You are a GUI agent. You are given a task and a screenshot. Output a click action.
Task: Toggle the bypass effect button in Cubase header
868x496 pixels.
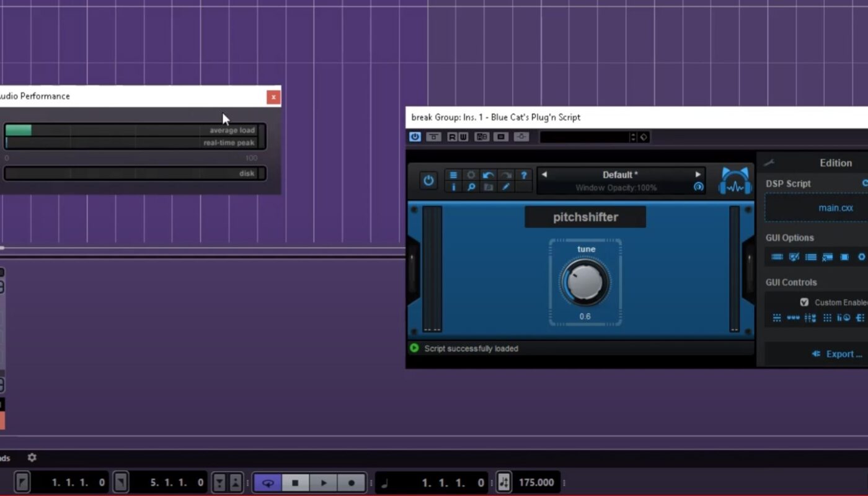click(434, 137)
